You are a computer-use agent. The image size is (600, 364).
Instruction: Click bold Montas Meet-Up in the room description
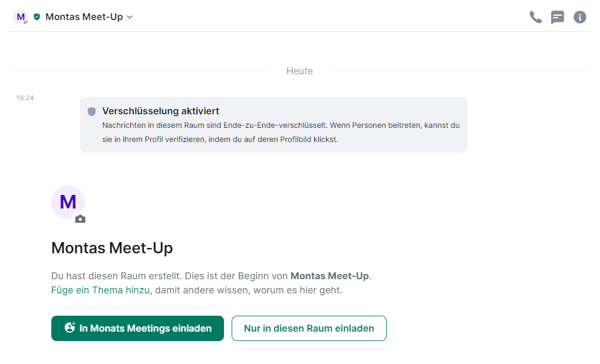pos(330,276)
